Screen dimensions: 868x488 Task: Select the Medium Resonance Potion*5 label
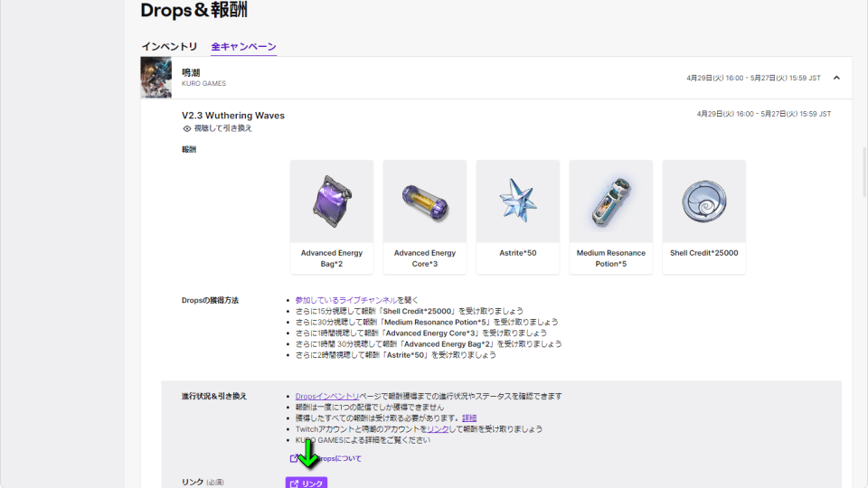(x=610, y=258)
